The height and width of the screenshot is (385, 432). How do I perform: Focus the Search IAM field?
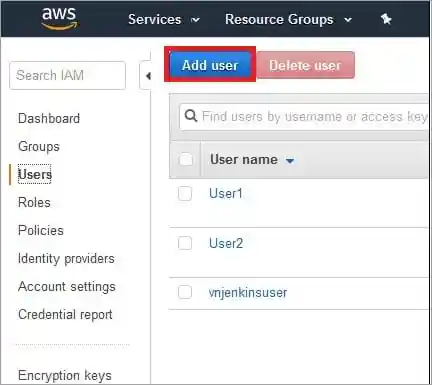(x=67, y=75)
